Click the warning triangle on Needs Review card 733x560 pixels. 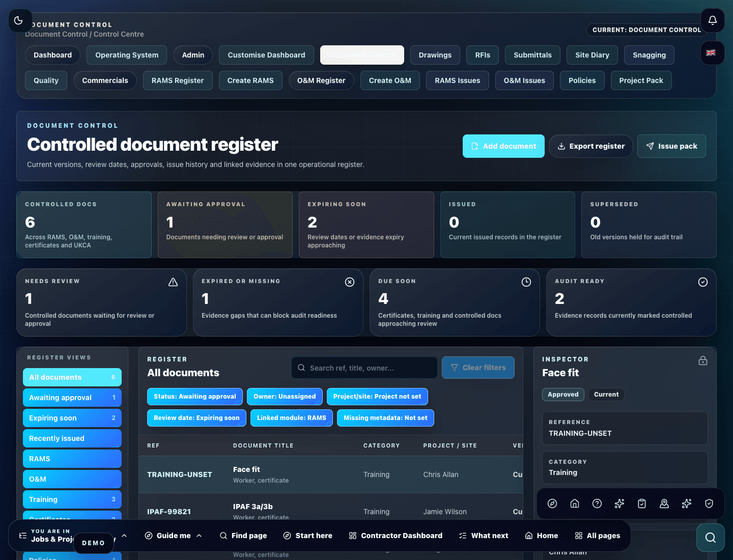pyautogui.click(x=173, y=282)
